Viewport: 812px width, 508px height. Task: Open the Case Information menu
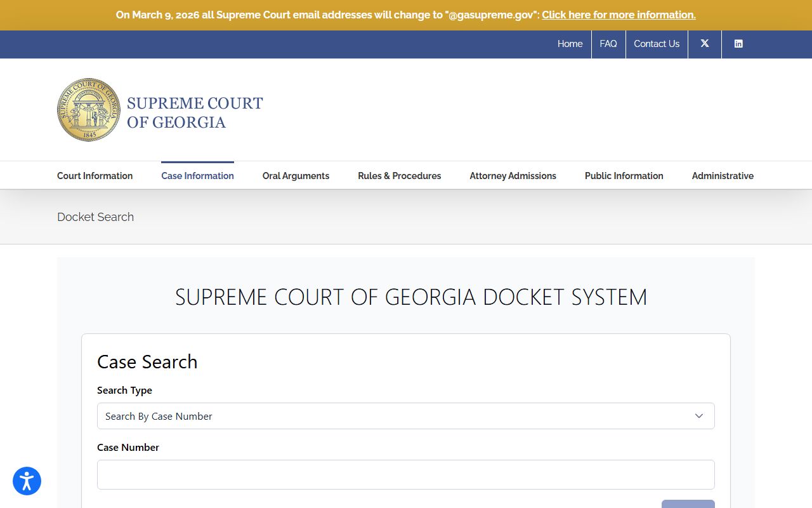(197, 176)
